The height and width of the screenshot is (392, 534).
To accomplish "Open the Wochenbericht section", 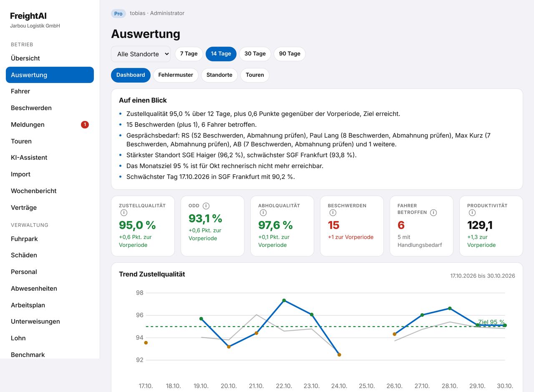I will click(50, 191).
